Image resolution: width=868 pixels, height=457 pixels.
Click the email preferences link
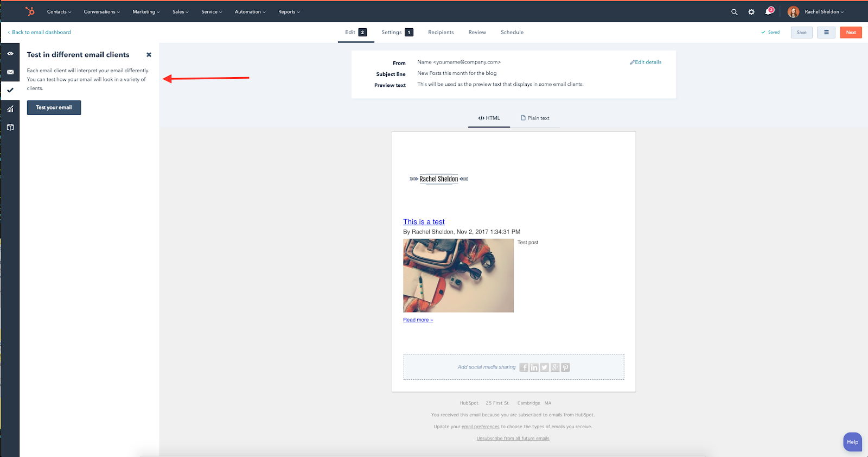pos(481,427)
